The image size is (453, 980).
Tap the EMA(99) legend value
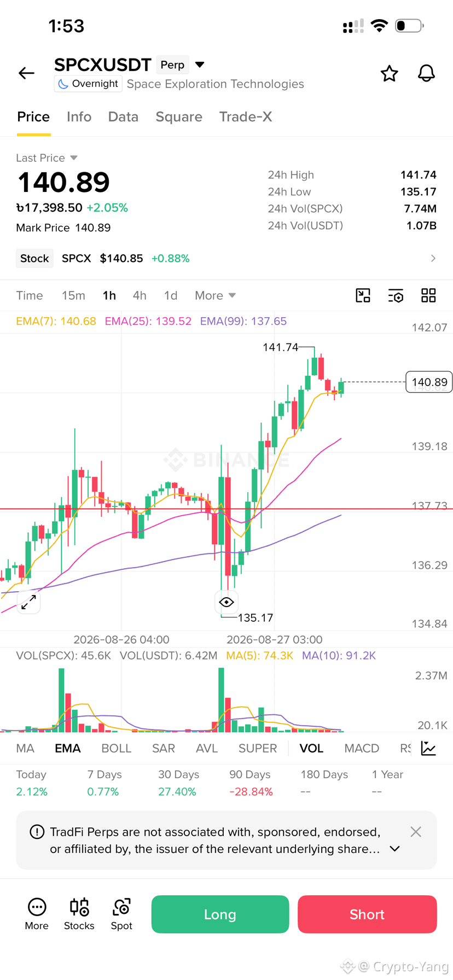(x=243, y=321)
